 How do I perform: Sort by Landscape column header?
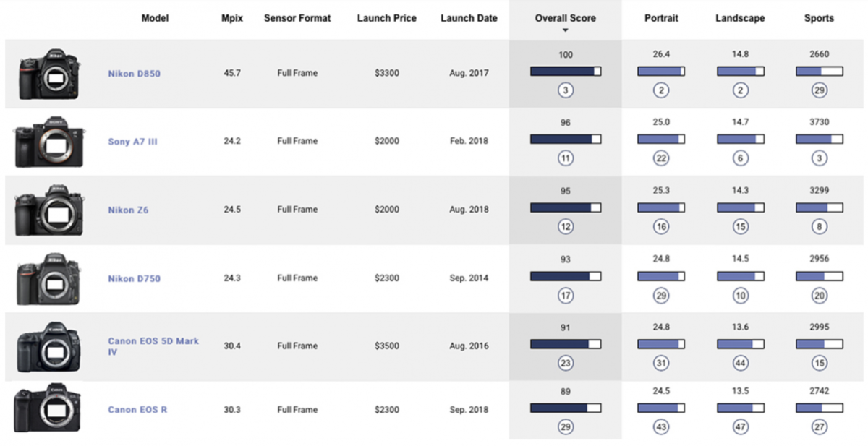tap(740, 18)
